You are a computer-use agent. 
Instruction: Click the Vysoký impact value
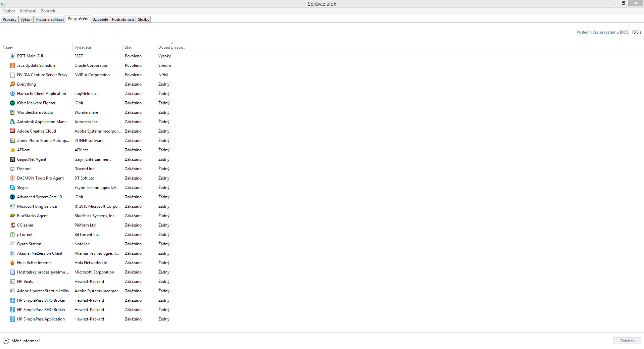164,56
